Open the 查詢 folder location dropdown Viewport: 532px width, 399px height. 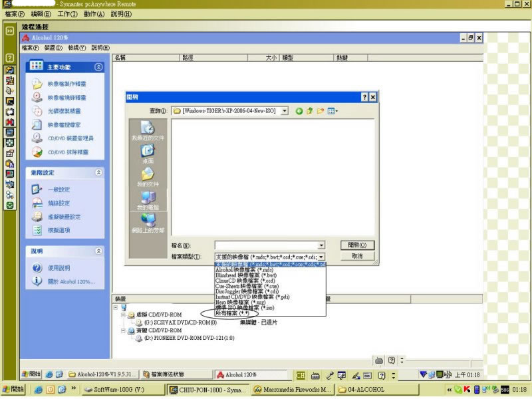(285, 111)
